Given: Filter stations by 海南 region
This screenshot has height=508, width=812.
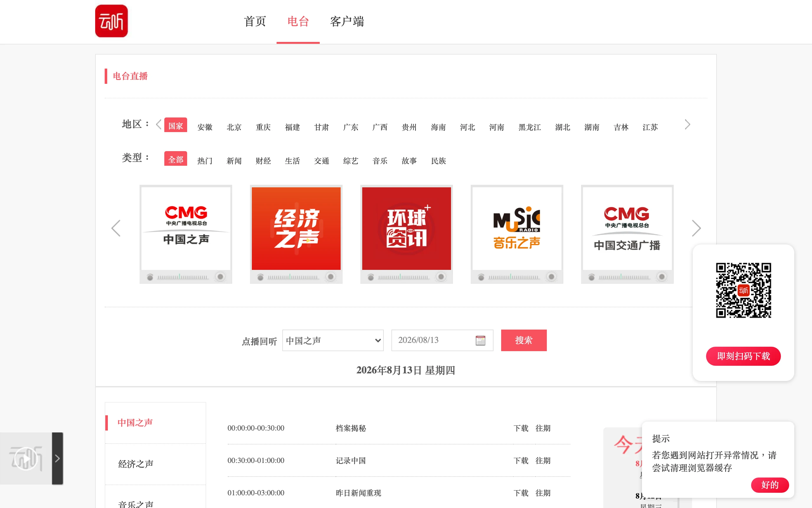Looking at the screenshot, I should point(438,127).
